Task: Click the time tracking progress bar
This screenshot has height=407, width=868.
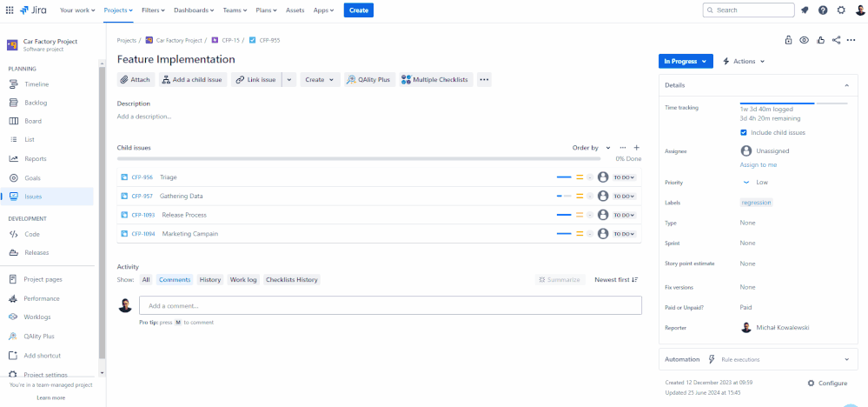Action: coord(794,103)
